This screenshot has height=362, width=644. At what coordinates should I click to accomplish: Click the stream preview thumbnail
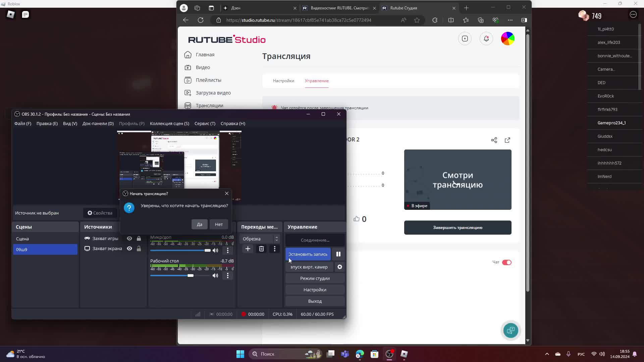tap(458, 180)
